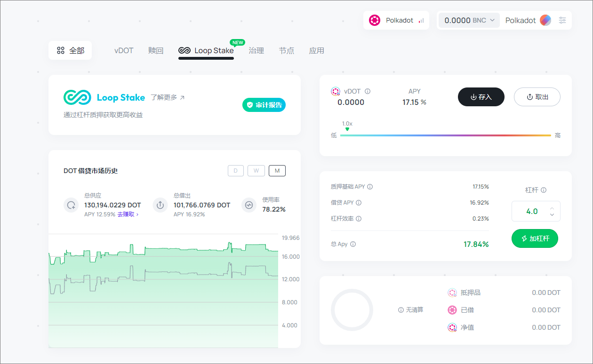This screenshot has height=364, width=593.
Task: Click the 总借出 upload icon
Action: pyautogui.click(x=160, y=205)
